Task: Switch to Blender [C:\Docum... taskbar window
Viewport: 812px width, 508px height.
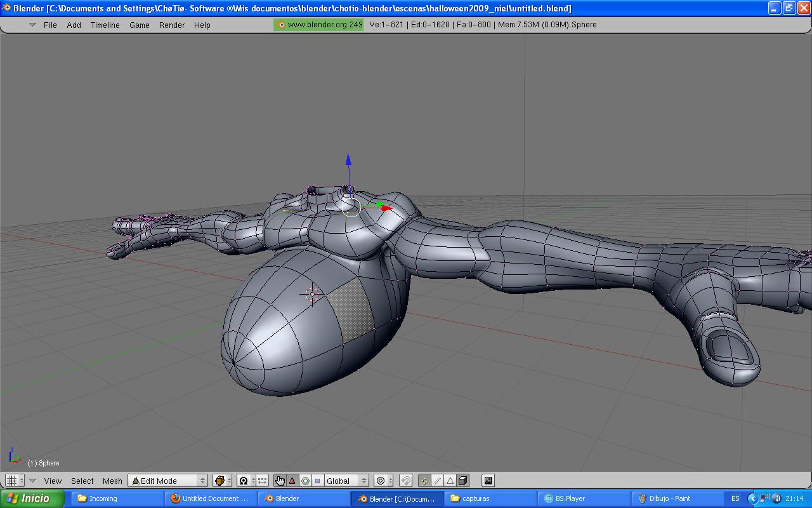Action: (396, 498)
